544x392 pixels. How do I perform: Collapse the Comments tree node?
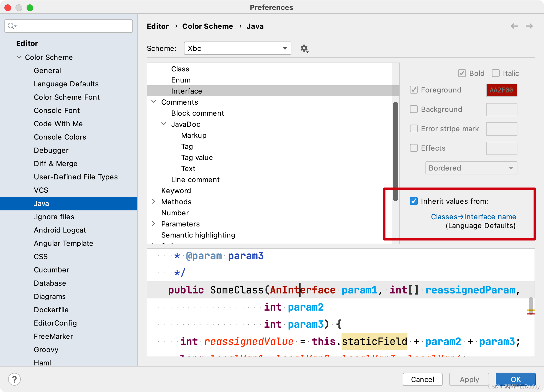pyautogui.click(x=154, y=102)
